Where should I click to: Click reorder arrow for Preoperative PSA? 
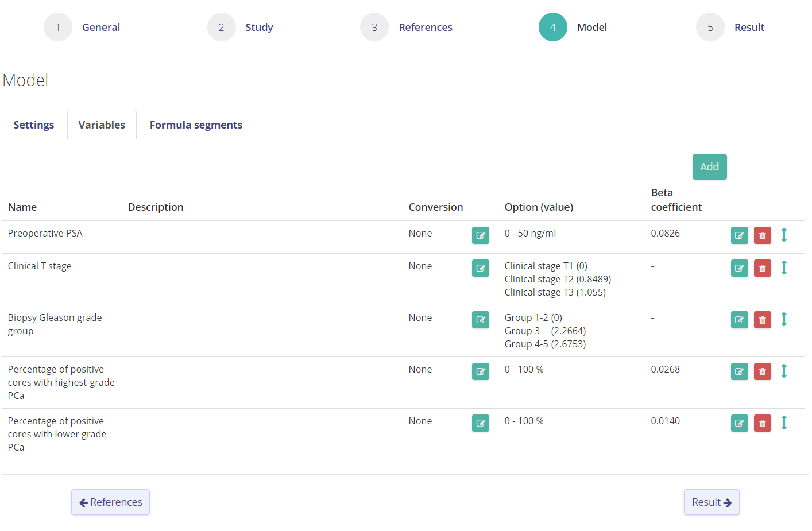784,235
